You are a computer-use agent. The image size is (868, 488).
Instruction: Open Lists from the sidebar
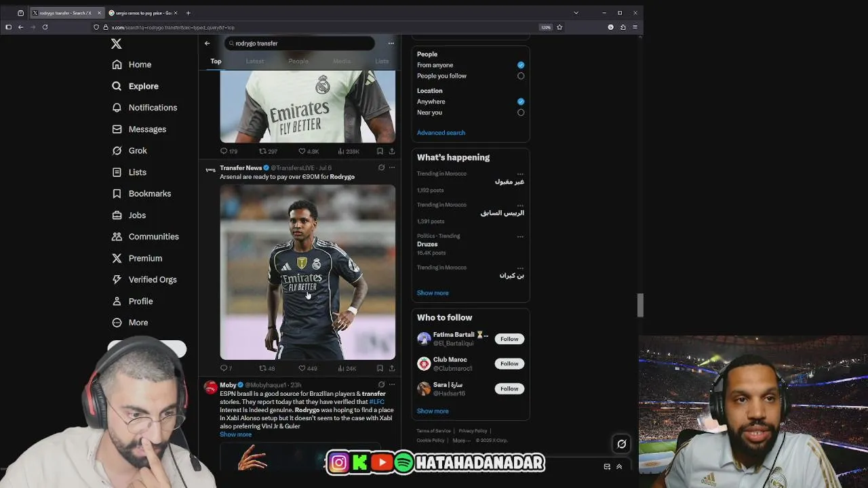coord(129,172)
